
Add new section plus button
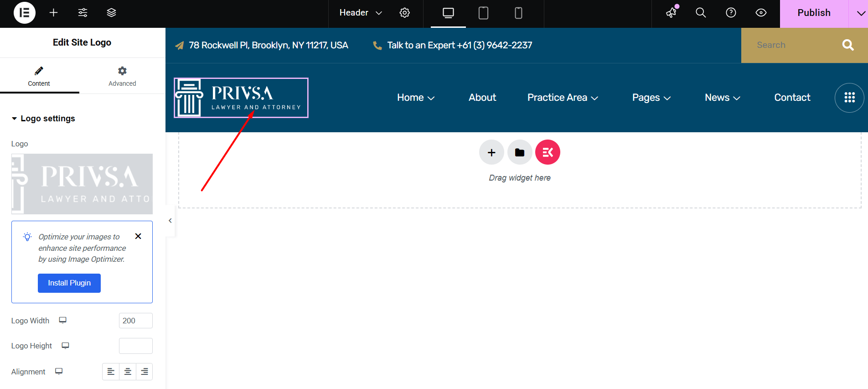(x=491, y=152)
